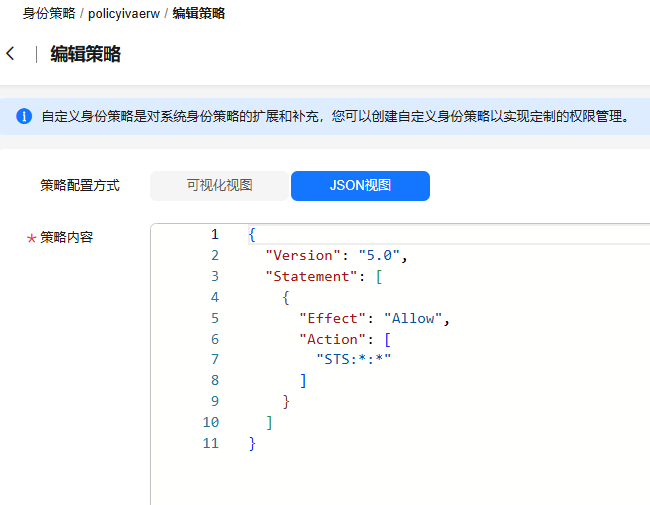Select the JSON视图 tab
650x505 pixels.
tap(360, 185)
